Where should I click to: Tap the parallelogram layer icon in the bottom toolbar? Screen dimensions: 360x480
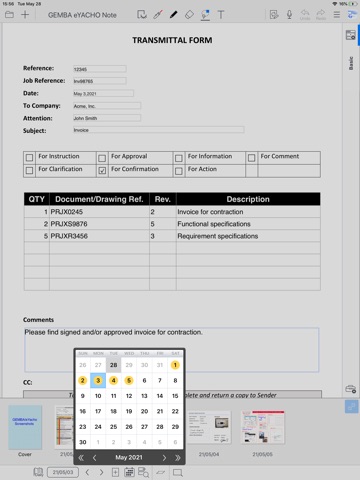pyautogui.click(x=161, y=472)
